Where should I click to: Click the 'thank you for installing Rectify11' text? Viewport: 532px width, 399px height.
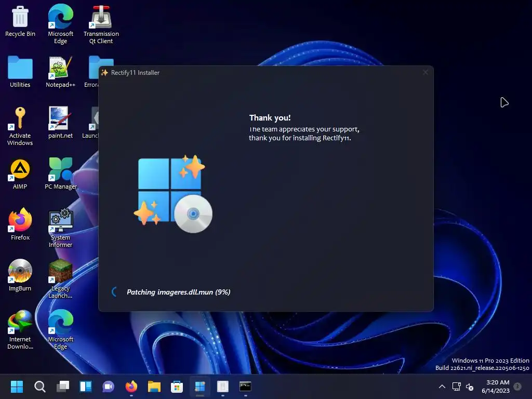[x=300, y=138]
